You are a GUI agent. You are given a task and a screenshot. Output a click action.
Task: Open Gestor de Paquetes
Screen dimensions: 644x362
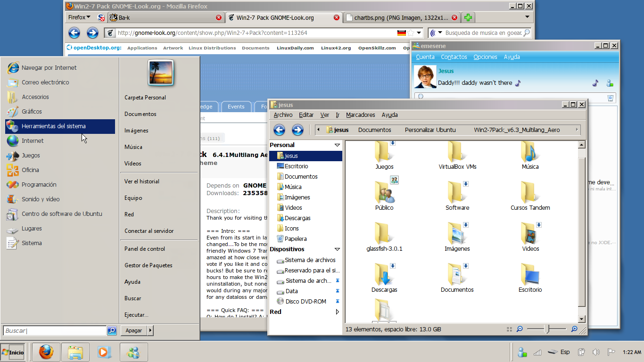[149, 265]
